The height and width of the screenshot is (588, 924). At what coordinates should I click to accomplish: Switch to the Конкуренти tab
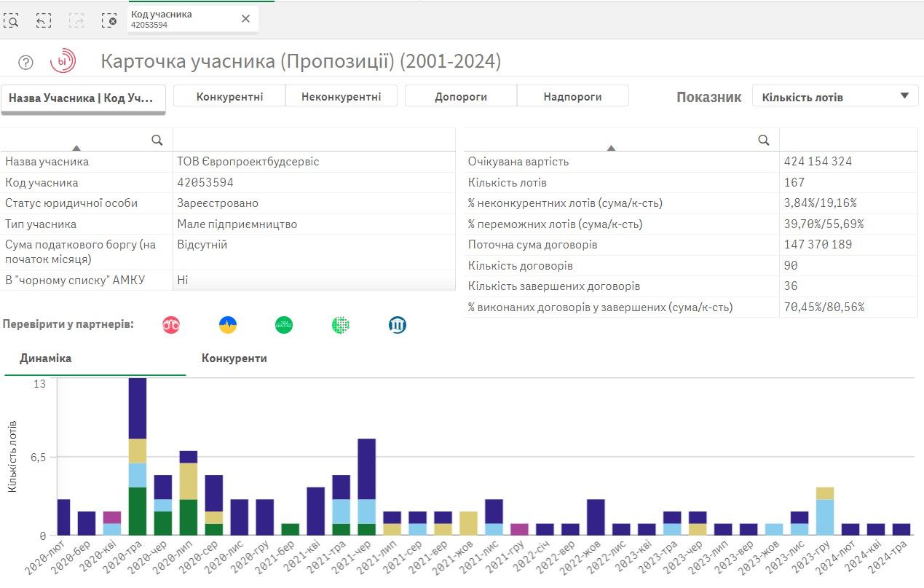(234, 358)
